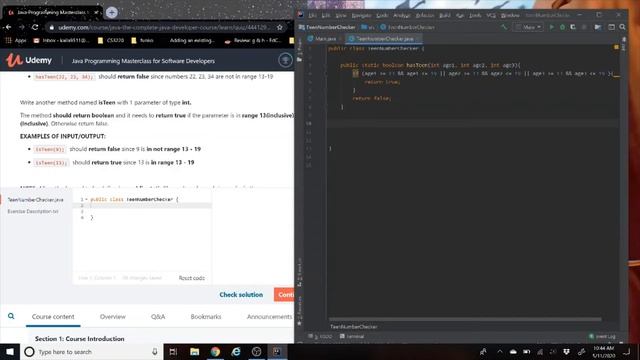The width and height of the screenshot is (640, 360).
Task: Select the Course content tab
Action: [x=53, y=317]
